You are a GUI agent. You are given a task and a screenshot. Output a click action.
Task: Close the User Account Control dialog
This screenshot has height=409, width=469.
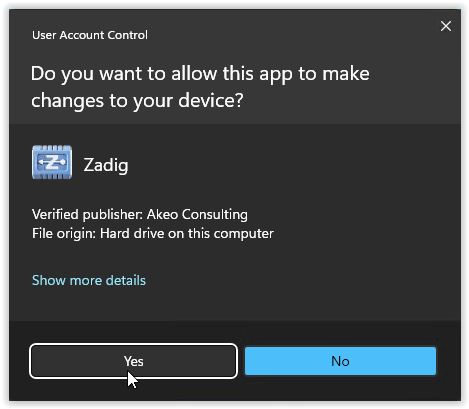pos(446,26)
